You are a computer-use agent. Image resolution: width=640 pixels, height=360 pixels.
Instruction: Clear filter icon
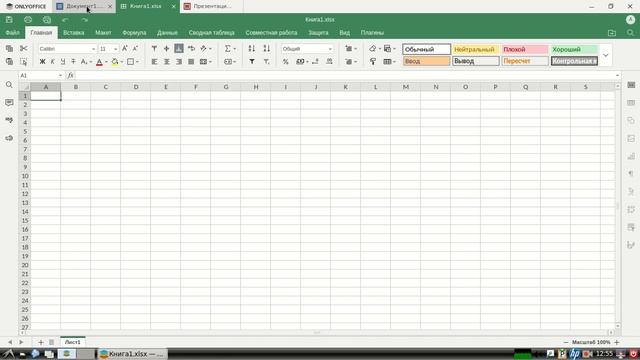(267, 62)
